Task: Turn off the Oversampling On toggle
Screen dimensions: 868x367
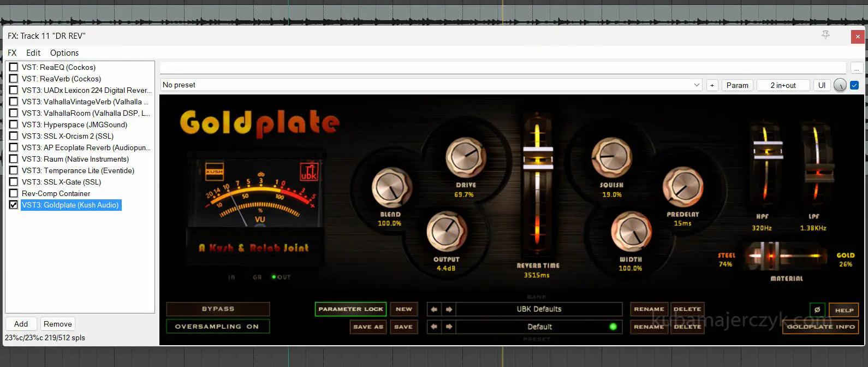Action: 217,327
